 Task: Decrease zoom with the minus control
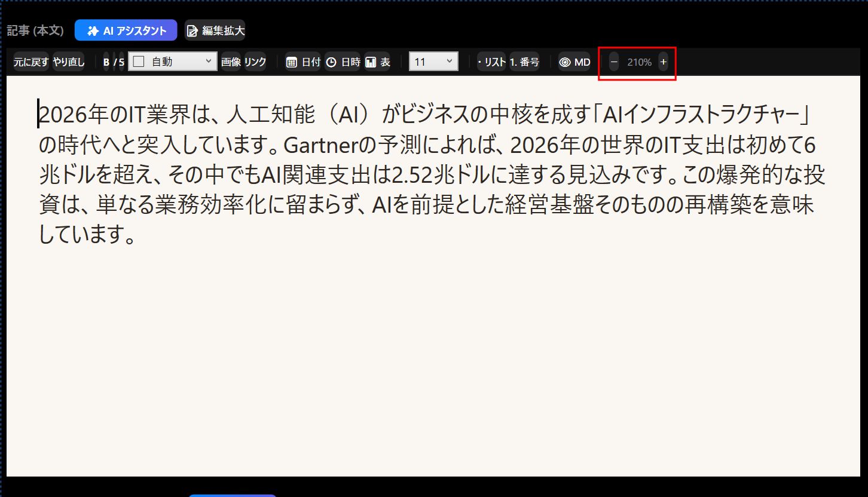click(613, 61)
